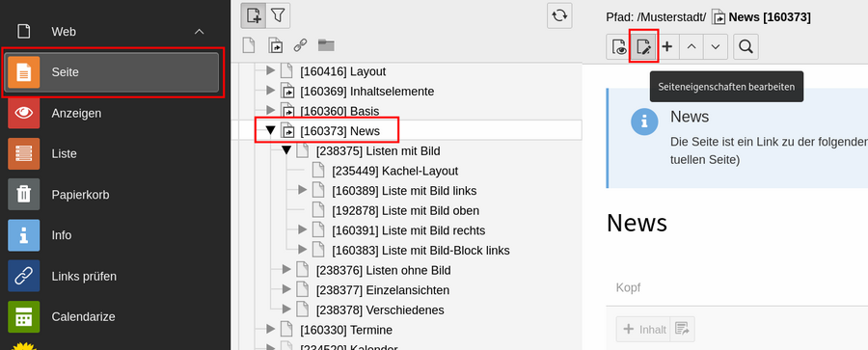
Task: Open the Links prüfen module
Action: (113, 276)
